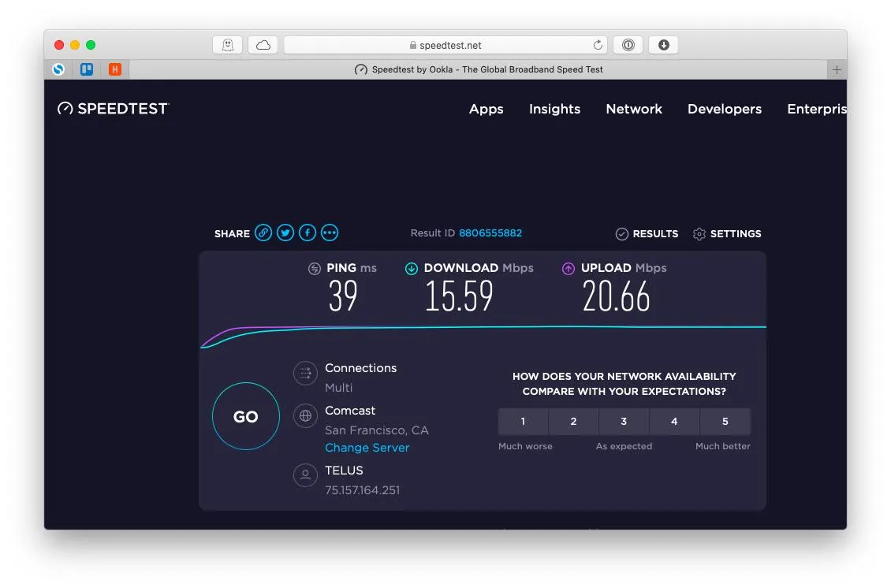
Task: Open the iCloud tabs cloud icon
Action: coord(263,45)
